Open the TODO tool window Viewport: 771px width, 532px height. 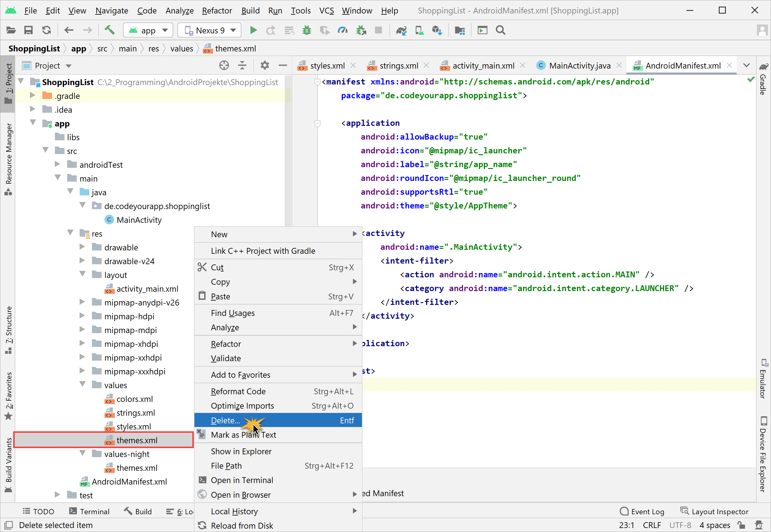[x=38, y=511]
